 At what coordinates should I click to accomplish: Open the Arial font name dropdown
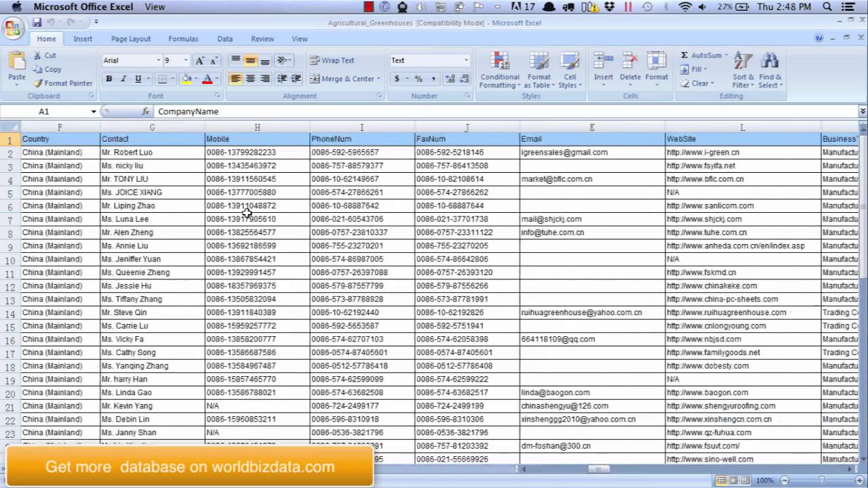click(x=158, y=60)
